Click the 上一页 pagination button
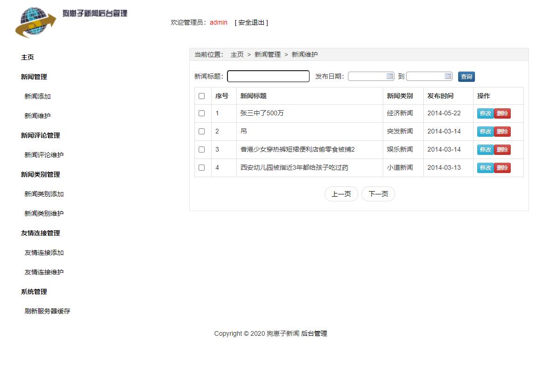The height and width of the screenshot is (392, 554). [x=341, y=194]
